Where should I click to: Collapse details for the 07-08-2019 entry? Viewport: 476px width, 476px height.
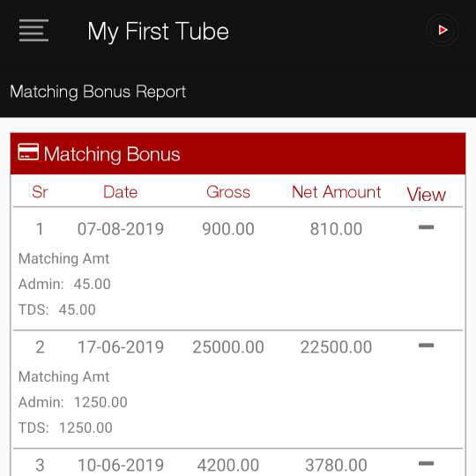pos(426,227)
